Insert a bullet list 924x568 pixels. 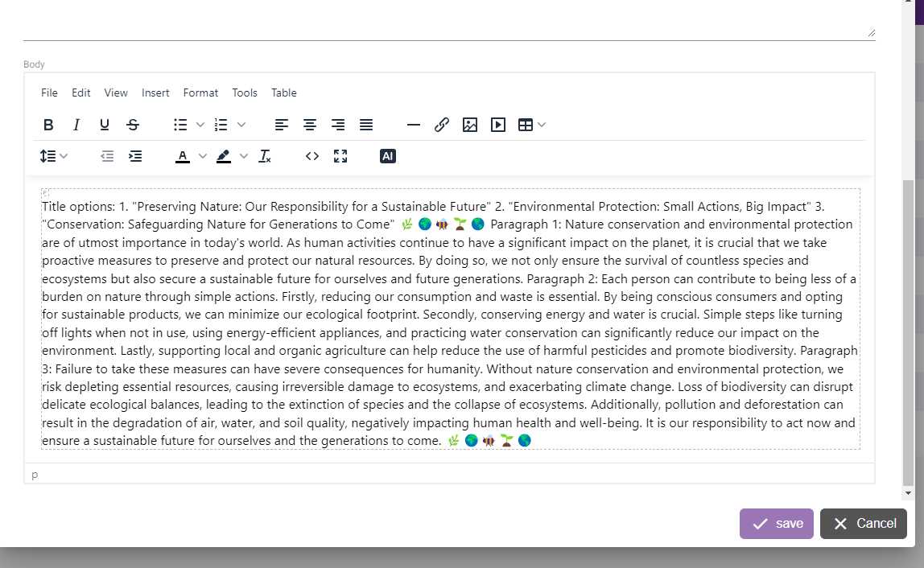pos(180,125)
